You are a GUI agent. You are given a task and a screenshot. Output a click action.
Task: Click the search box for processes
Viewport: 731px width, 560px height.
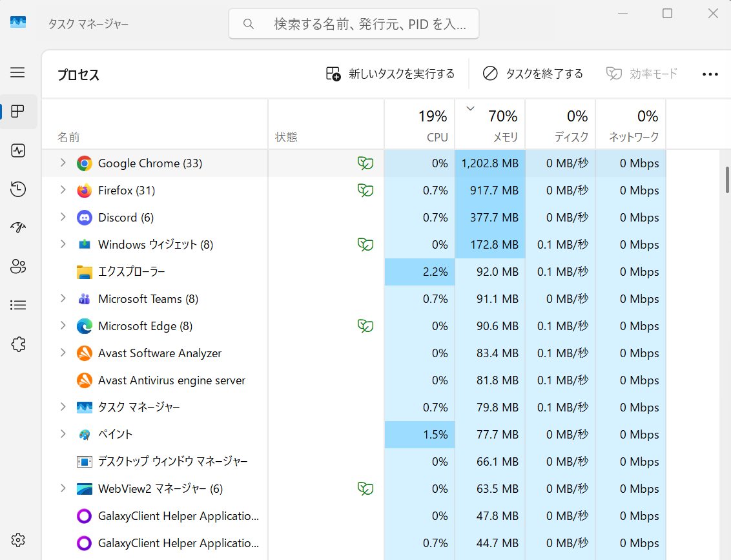pyautogui.click(x=354, y=24)
